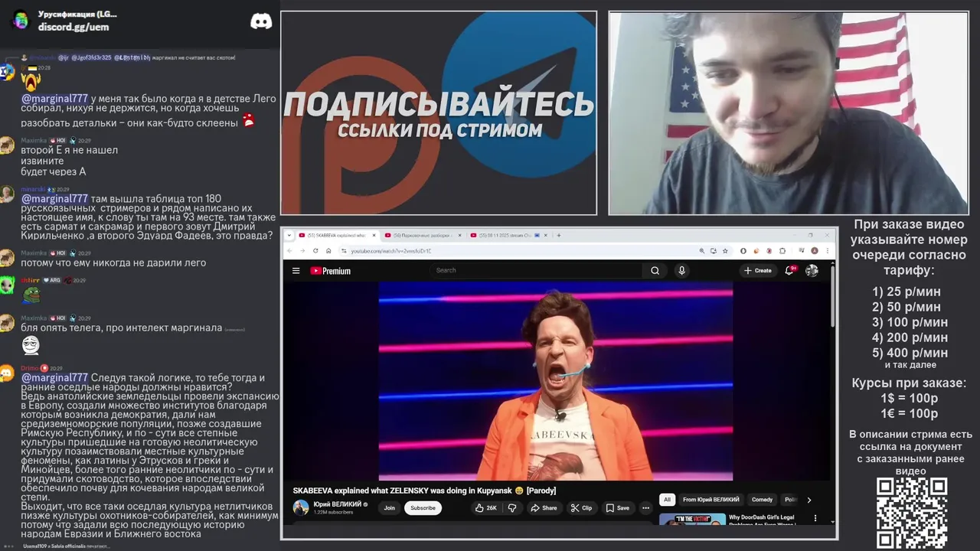Click the YouTube Premium logo
Viewport: 980px width, 551px height.
(330, 270)
